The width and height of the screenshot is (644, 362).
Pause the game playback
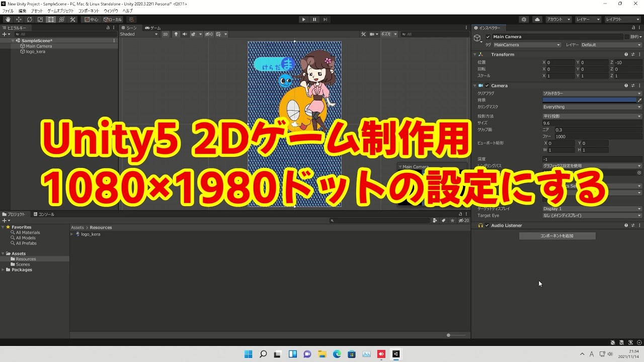coord(314,20)
